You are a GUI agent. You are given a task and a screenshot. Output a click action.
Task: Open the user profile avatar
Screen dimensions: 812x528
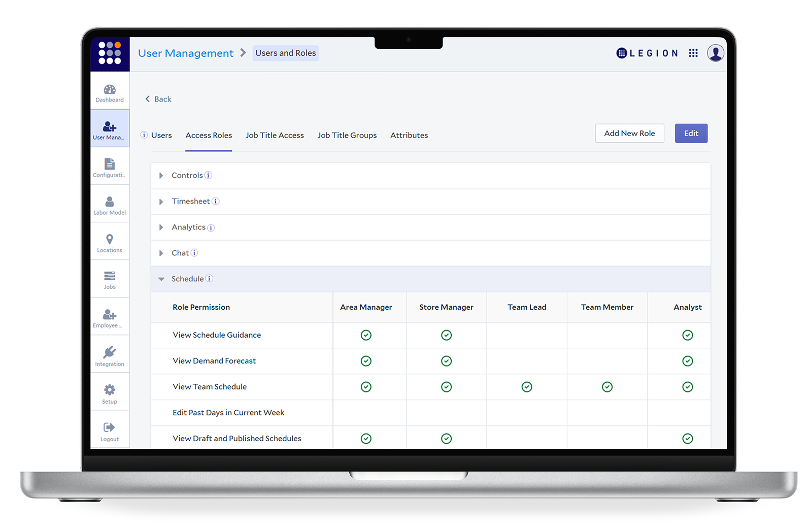716,53
